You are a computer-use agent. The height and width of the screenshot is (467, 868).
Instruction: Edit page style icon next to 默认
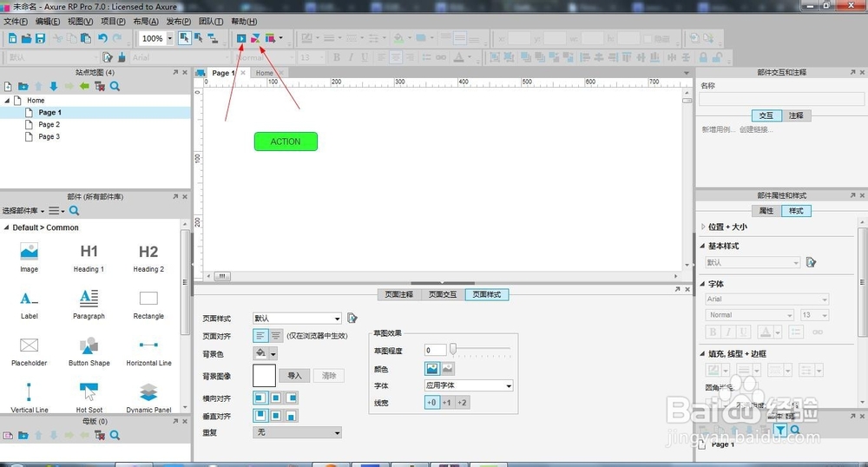click(352, 319)
